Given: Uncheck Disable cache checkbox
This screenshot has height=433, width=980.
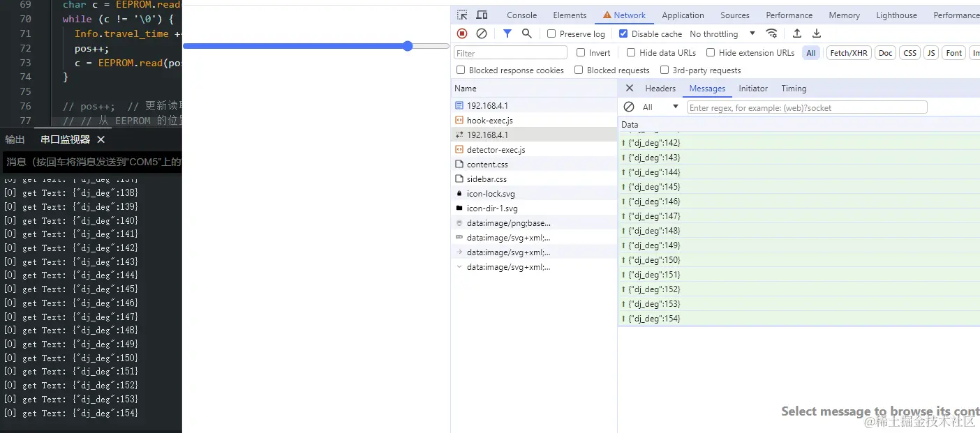Looking at the screenshot, I should click(x=623, y=33).
